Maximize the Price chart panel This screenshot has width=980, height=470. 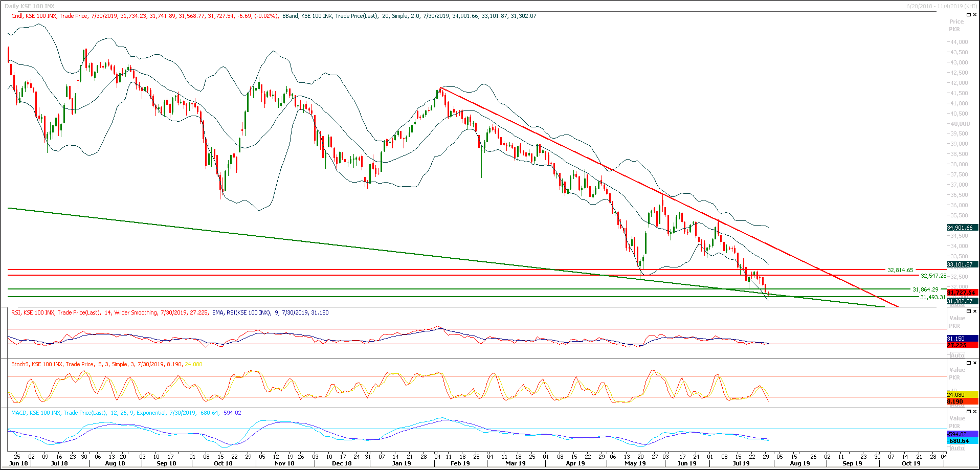click(x=968, y=14)
